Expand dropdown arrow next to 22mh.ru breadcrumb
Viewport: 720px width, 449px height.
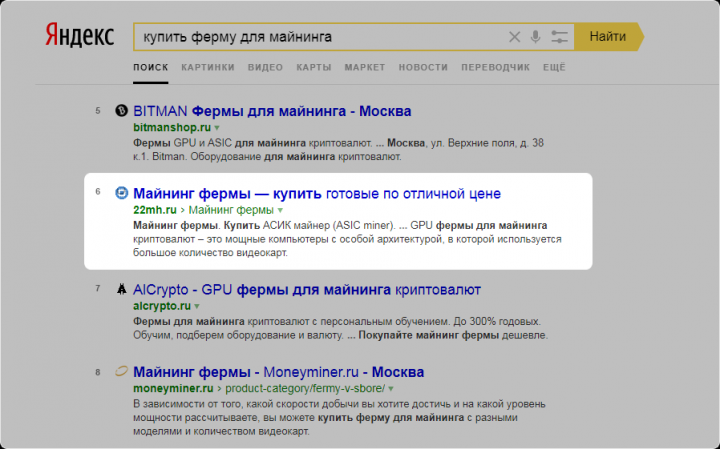pos(281,211)
